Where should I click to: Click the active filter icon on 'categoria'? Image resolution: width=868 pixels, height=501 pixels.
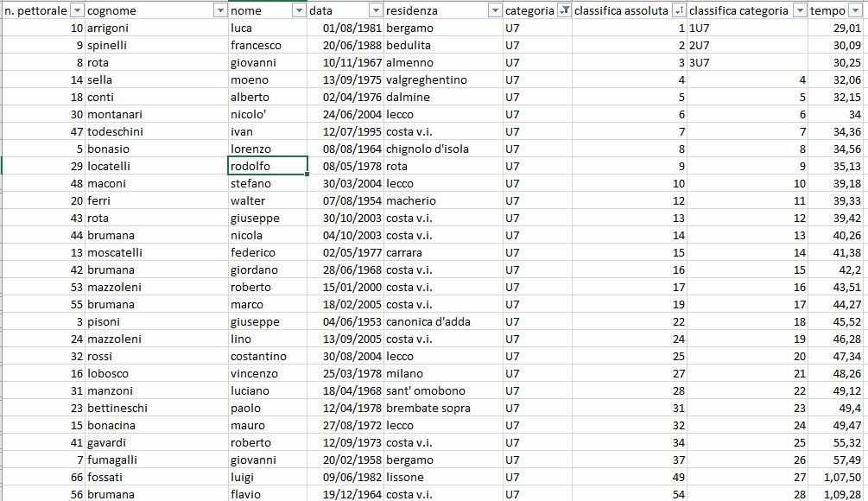[564, 10]
